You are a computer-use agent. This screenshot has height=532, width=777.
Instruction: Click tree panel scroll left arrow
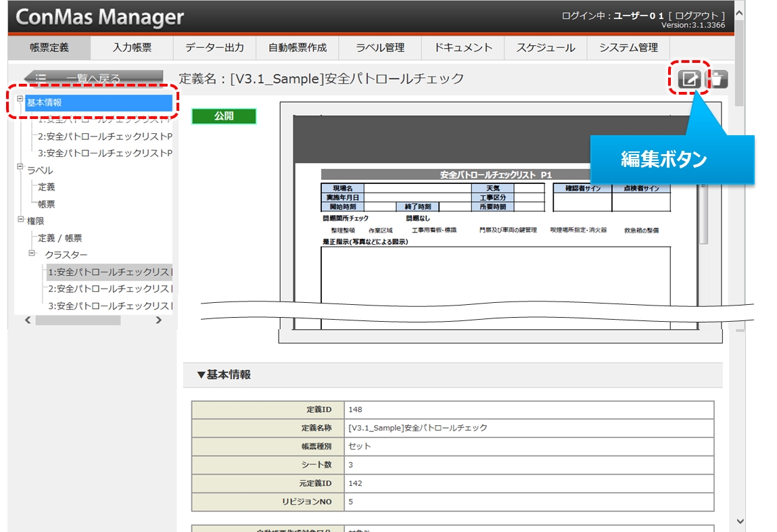pos(28,320)
